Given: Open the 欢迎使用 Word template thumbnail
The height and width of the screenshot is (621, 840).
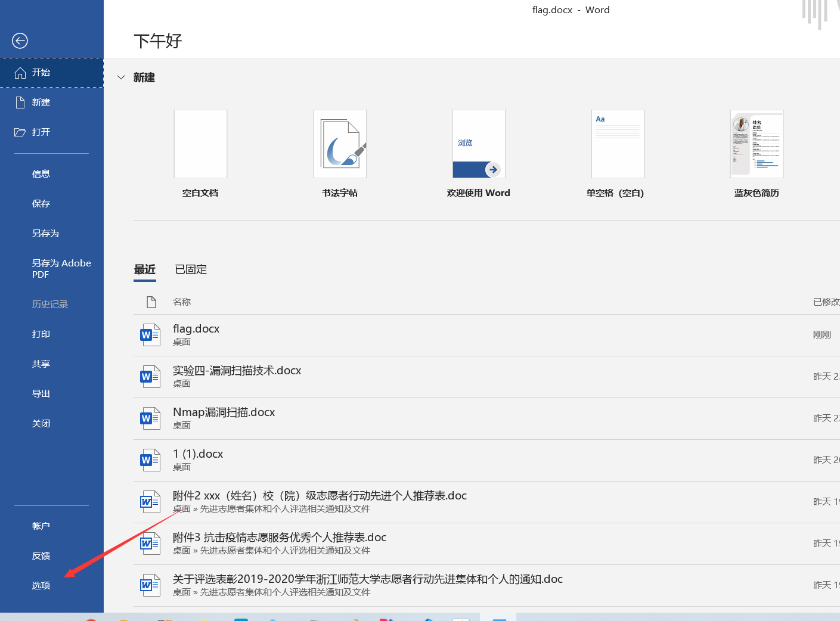Looking at the screenshot, I should pyautogui.click(x=479, y=144).
